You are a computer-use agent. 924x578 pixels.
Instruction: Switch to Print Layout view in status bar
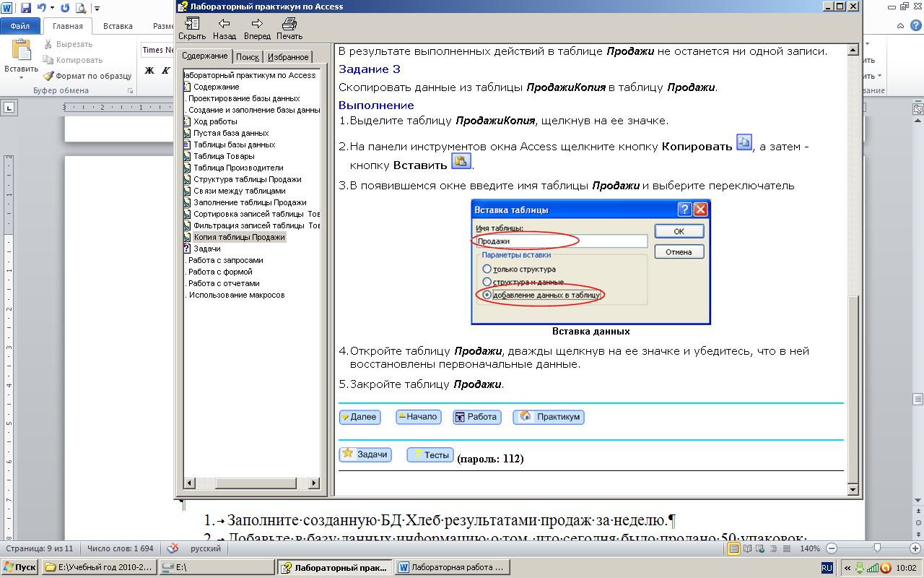(x=734, y=548)
